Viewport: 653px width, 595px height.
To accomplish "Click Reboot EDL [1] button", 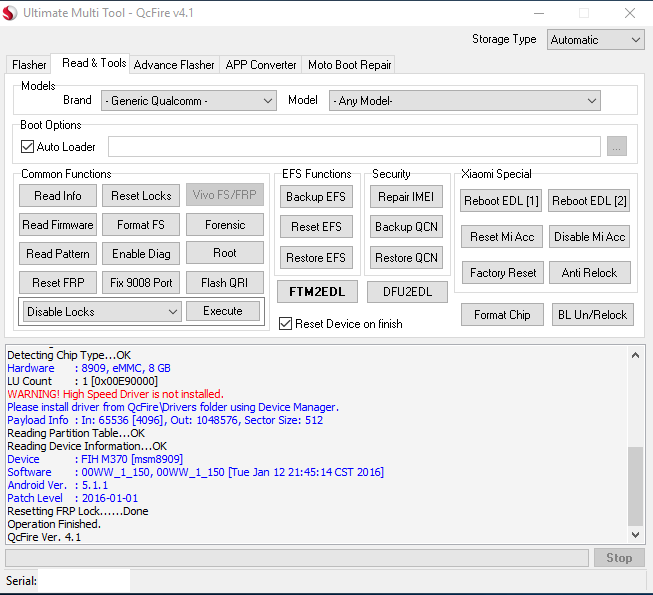I will tap(501, 201).
